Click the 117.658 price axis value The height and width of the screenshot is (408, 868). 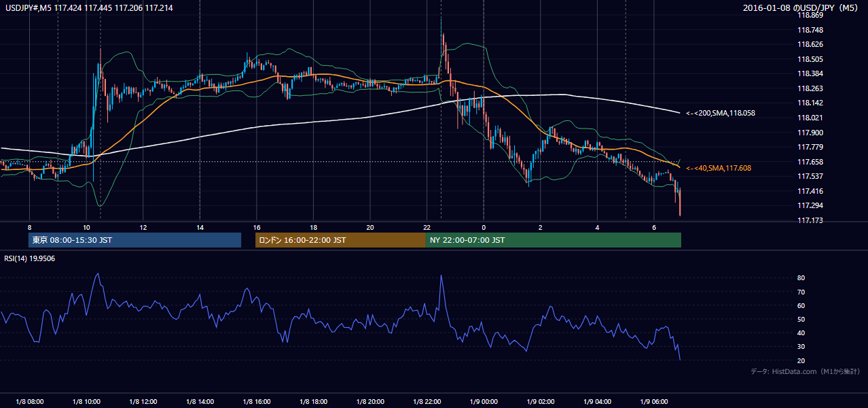click(810, 162)
